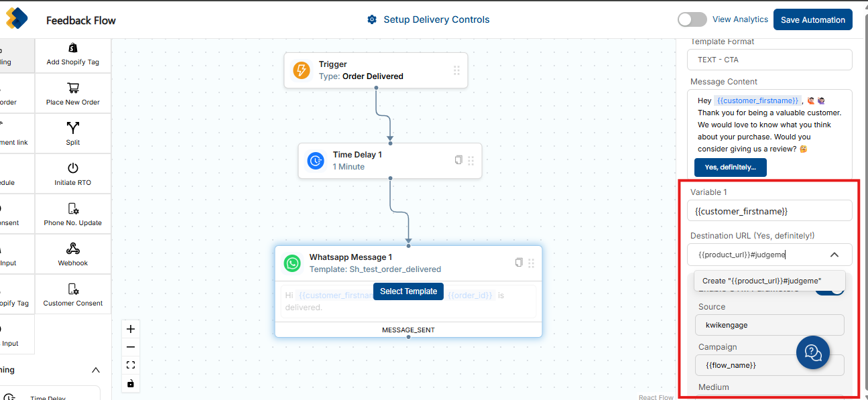Toggle the View Analytics switch
868x400 pixels.
click(x=692, y=19)
